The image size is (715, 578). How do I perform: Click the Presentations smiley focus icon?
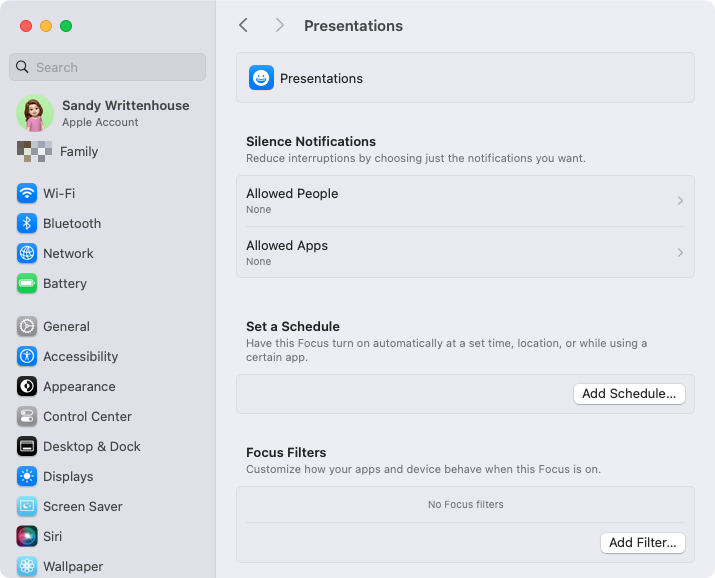[x=261, y=78]
